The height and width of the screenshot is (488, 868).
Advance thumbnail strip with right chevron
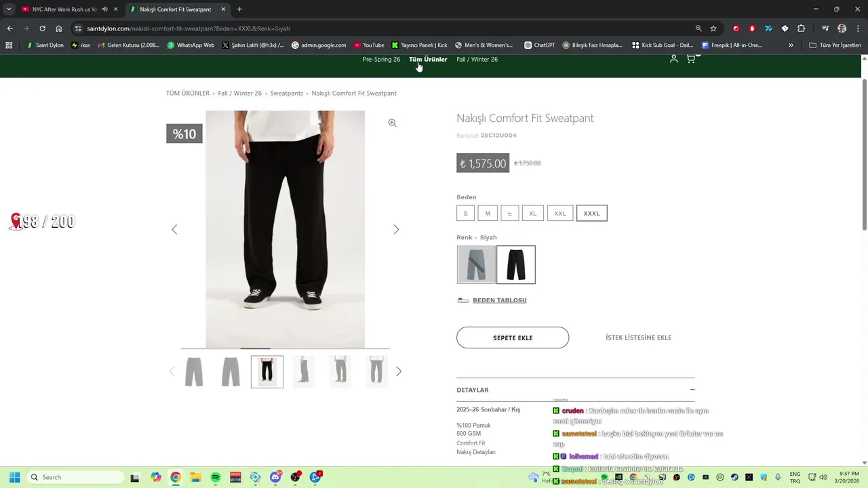click(399, 371)
